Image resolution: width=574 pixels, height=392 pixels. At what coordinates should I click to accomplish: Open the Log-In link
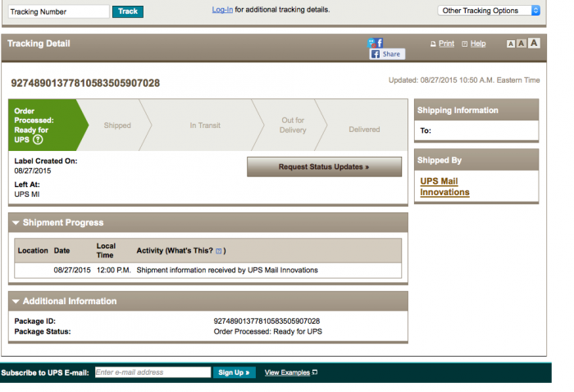coord(222,10)
